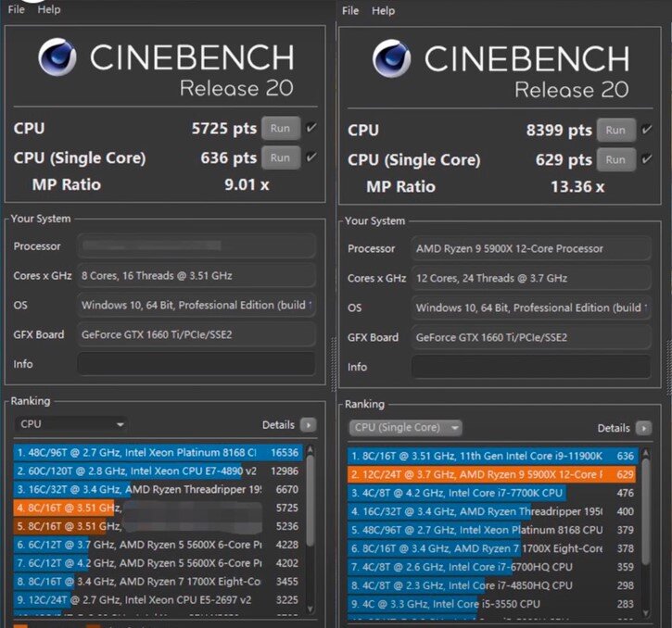Click scroll down arrow in left ranking list
This screenshot has height=628, width=672.
(x=311, y=609)
